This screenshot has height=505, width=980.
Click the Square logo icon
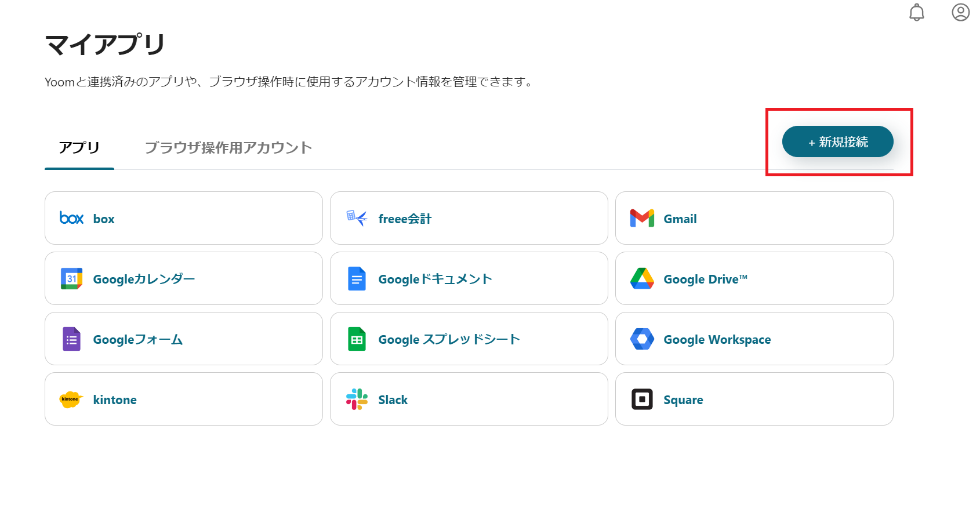pyautogui.click(x=642, y=399)
